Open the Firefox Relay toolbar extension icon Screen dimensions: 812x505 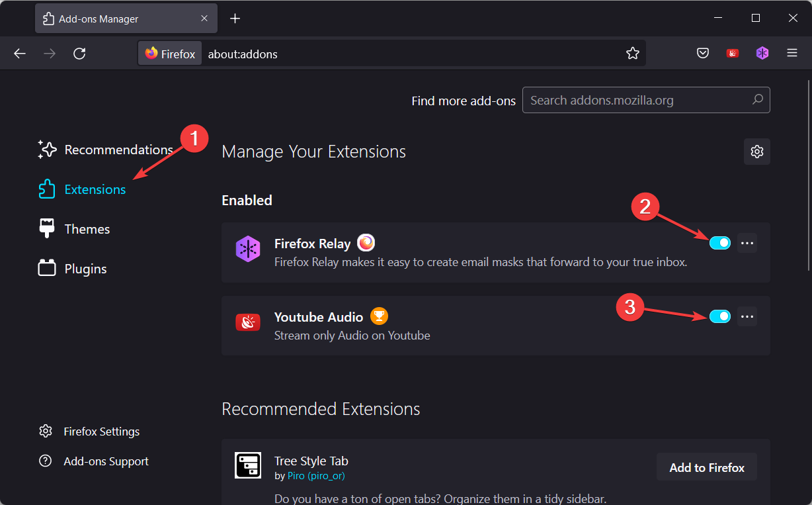click(x=762, y=54)
